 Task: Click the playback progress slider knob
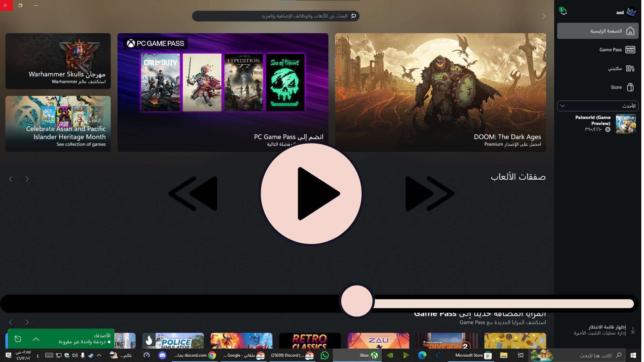coord(357,301)
